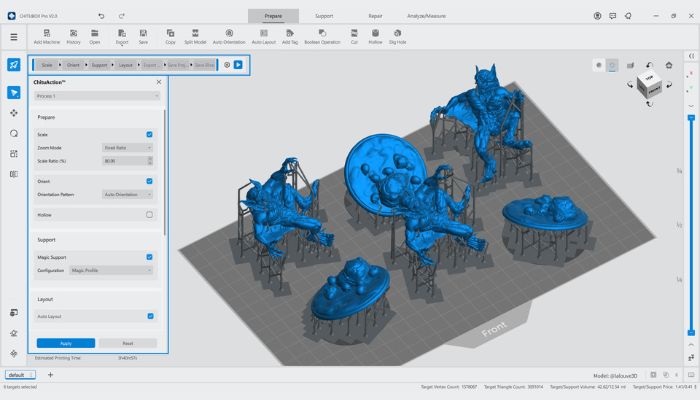Select the Scale step in workflow bar

tap(47, 65)
